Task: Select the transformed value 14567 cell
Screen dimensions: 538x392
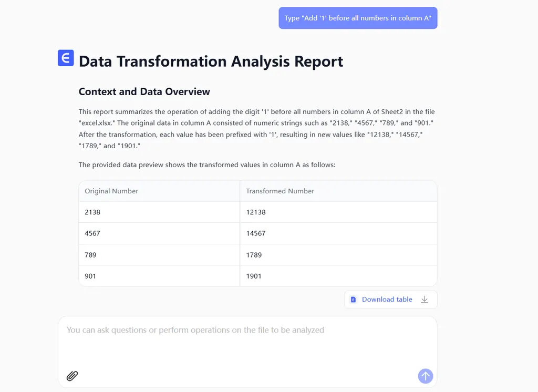Action: (256, 233)
